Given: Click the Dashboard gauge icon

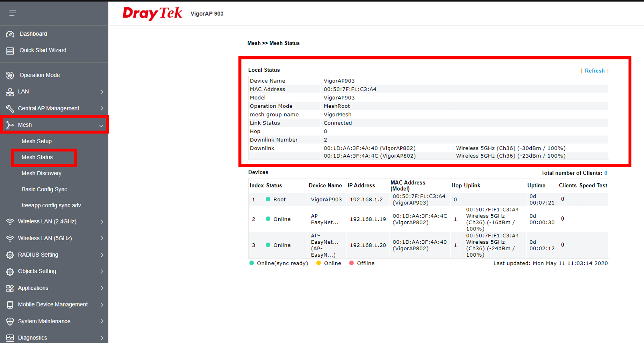Looking at the screenshot, I should coord(10,34).
